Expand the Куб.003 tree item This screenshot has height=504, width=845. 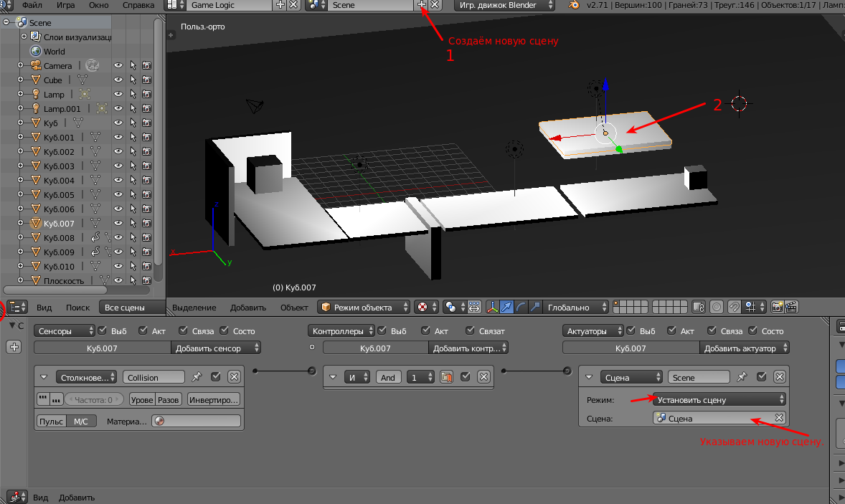[21, 166]
